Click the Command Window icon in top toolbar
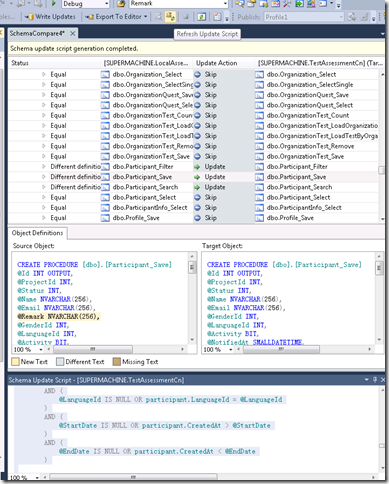389x484 pixels. tap(323, 4)
